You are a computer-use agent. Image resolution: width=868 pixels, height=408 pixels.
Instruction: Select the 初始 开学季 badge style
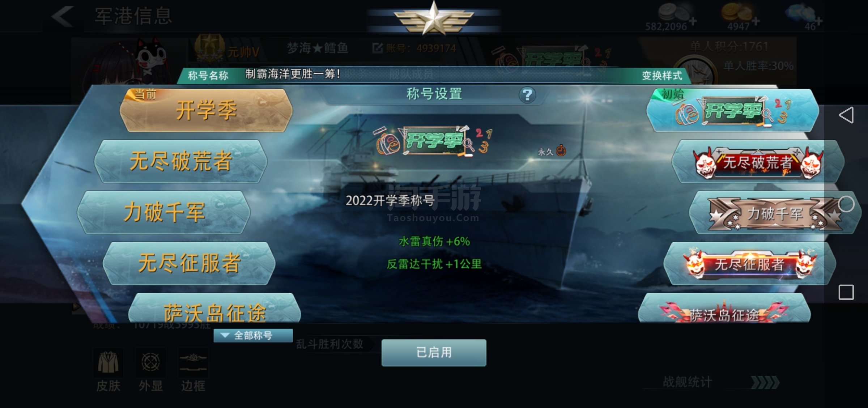(x=733, y=110)
